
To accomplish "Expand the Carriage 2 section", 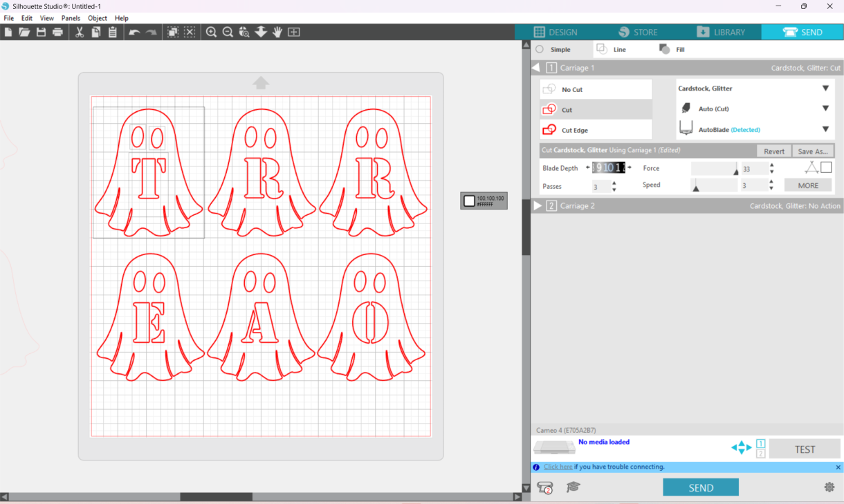I will click(x=538, y=206).
